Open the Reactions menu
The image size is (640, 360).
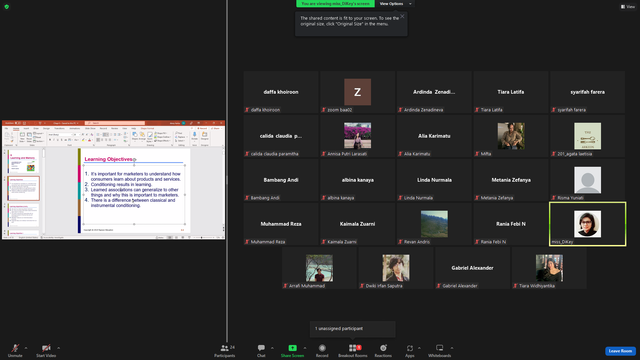click(x=383, y=350)
